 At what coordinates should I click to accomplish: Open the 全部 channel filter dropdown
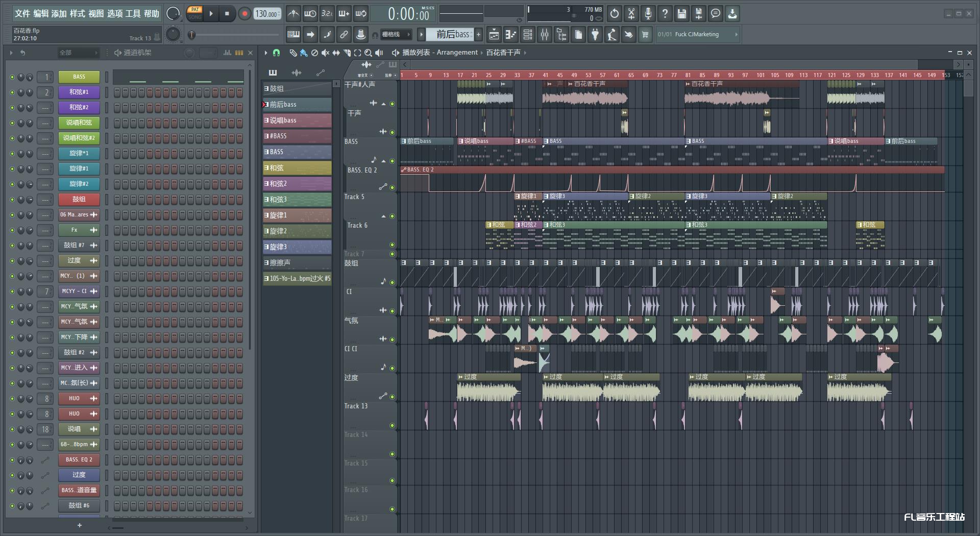point(78,53)
